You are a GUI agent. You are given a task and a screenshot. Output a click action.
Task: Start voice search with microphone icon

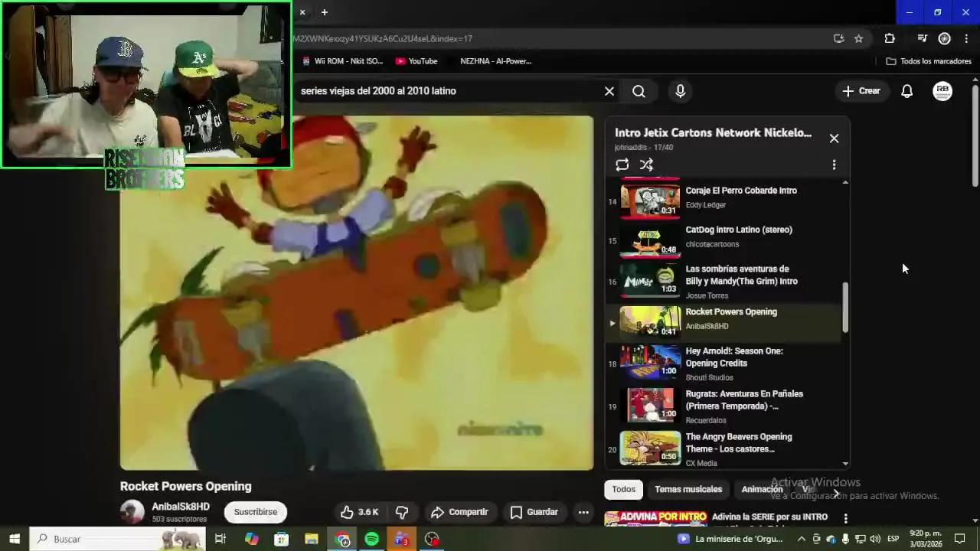[x=680, y=91]
